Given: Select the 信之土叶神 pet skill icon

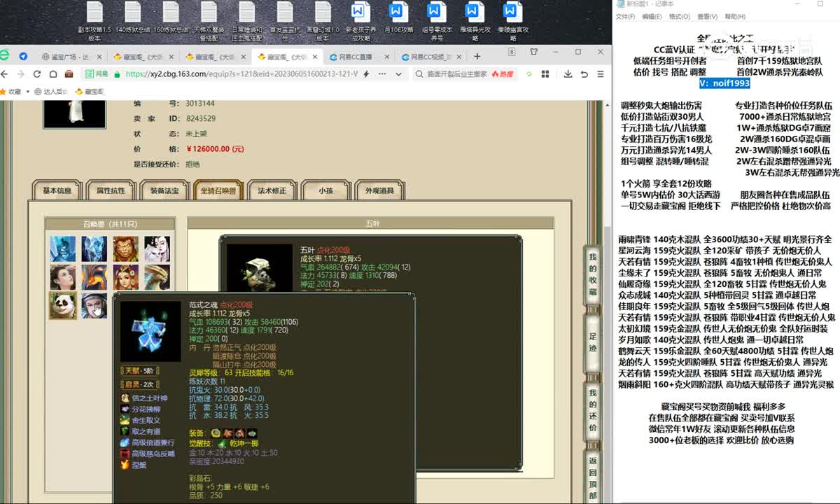Looking at the screenshot, I should pyautogui.click(x=125, y=398).
